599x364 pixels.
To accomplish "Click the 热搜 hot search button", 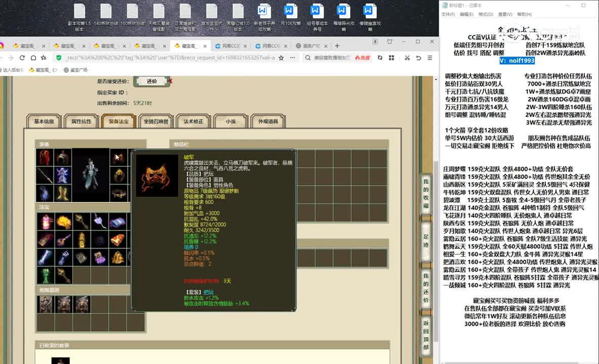I will (x=362, y=58).
